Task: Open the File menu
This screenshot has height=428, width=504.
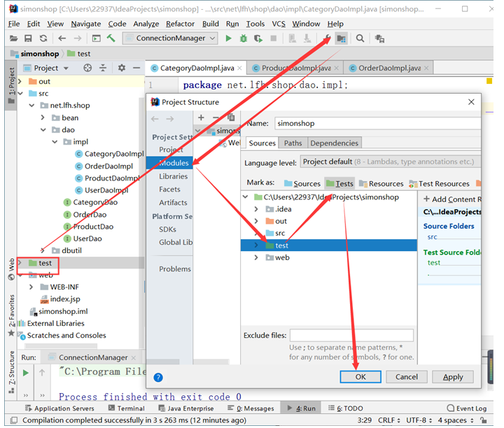Action: tap(14, 24)
